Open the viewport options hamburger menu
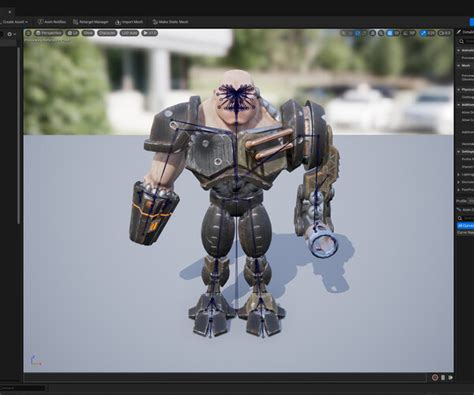Image resolution: width=474 pixels, height=395 pixels. (28, 33)
